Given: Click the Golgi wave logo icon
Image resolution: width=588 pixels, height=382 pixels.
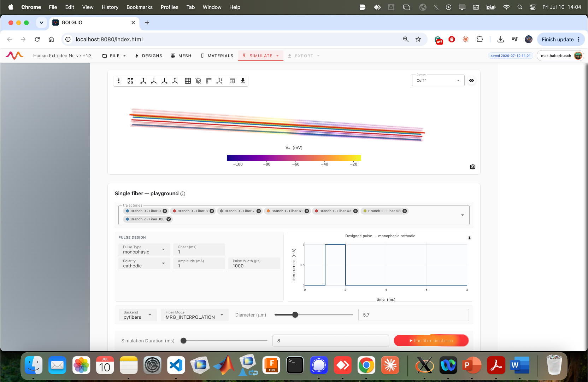Looking at the screenshot, I should 14,56.
